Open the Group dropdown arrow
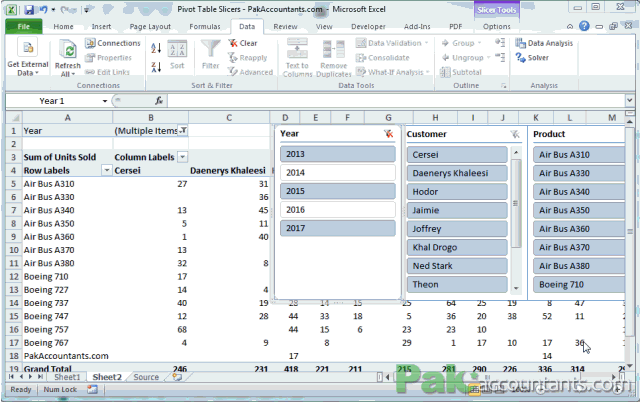640x402 pixels. [480, 43]
